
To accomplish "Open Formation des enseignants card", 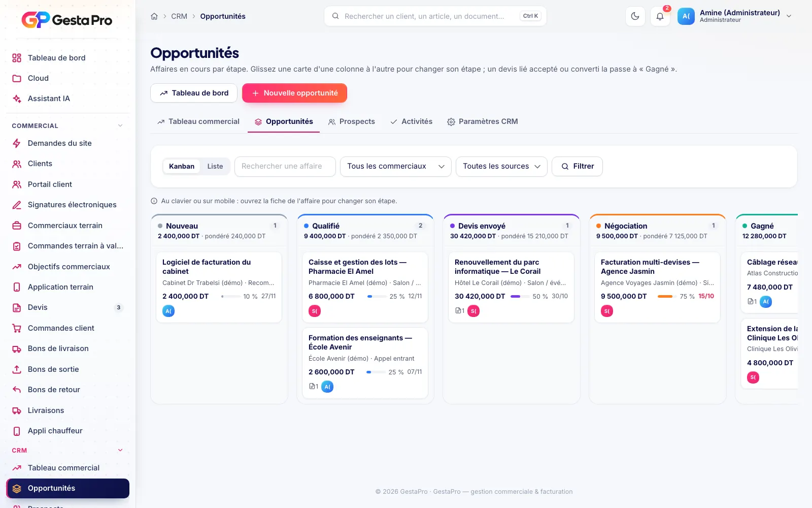I will coord(365,363).
